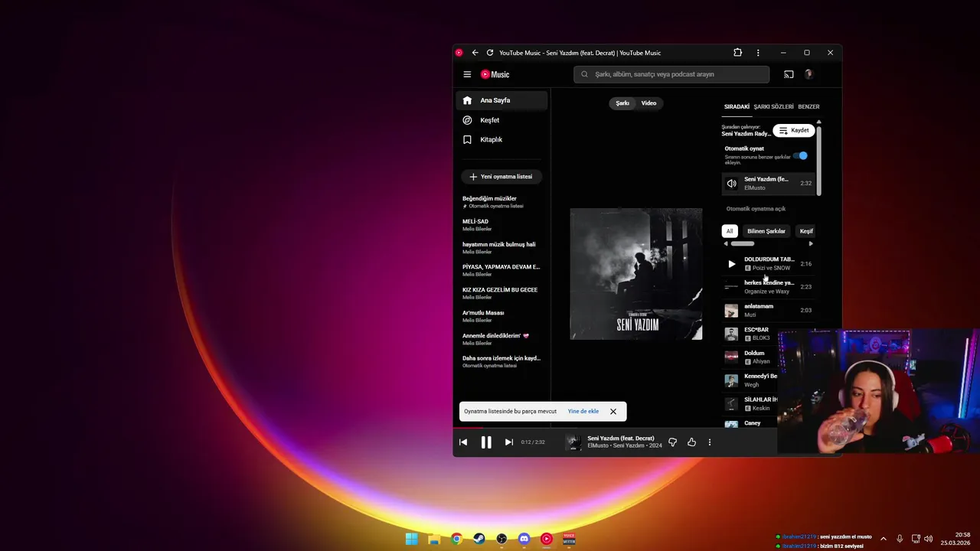This screenshot has height=551, width=980.
Task: Click Kennedy'i Ben song thumbnail
Action: (731, 380)
